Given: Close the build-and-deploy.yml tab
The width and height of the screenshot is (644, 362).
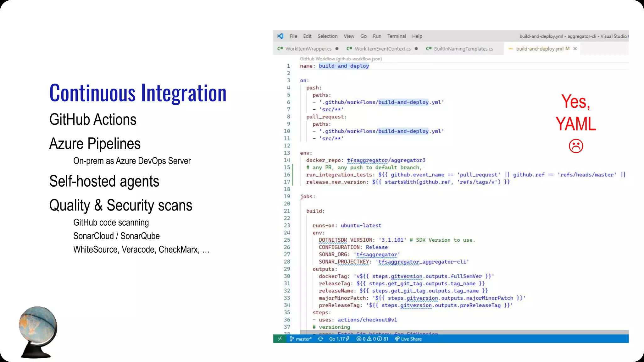Looking at the screenshot, I should (575, 49).
